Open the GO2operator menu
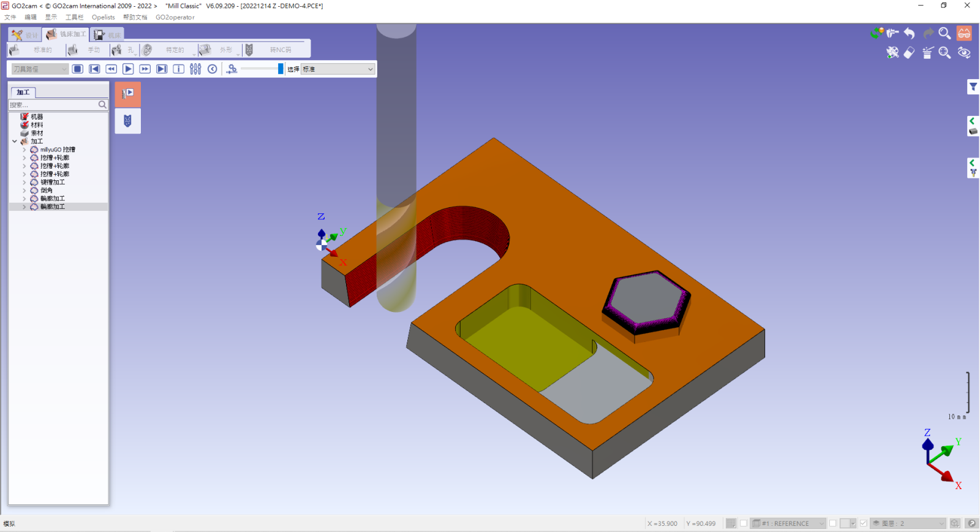The height and width of the screenshot is (532, 980). [175, 17]
